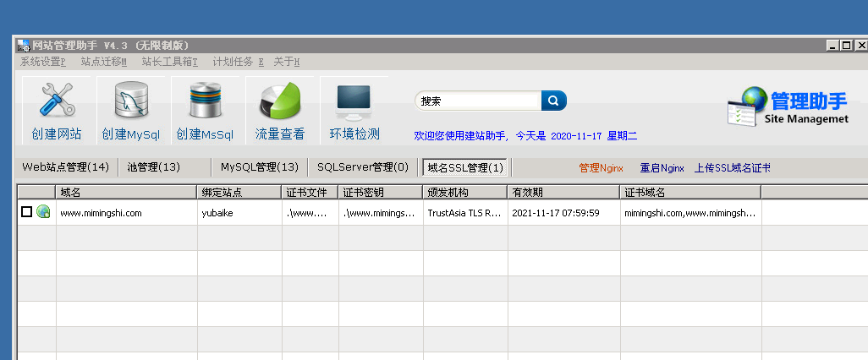Click the 颁发机构 column header
Viewport: 868px width, 360px height.
tap(465, 193)
